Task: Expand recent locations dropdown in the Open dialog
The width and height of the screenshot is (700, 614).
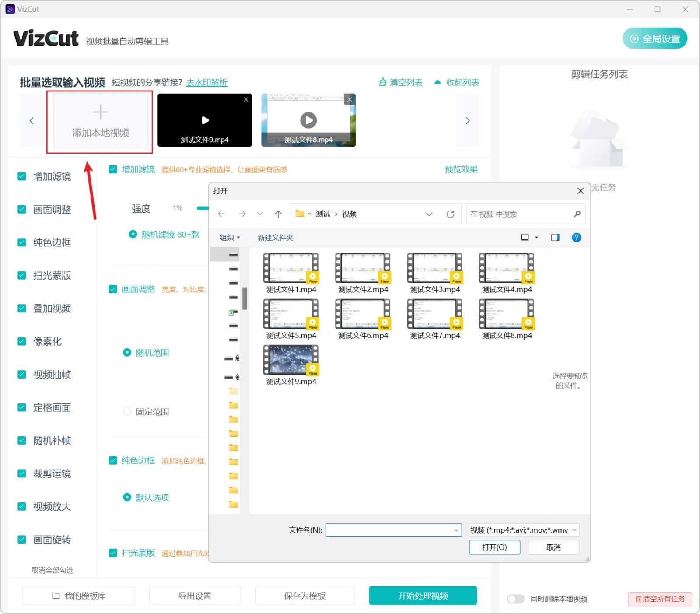Action: tap(260, 214)
